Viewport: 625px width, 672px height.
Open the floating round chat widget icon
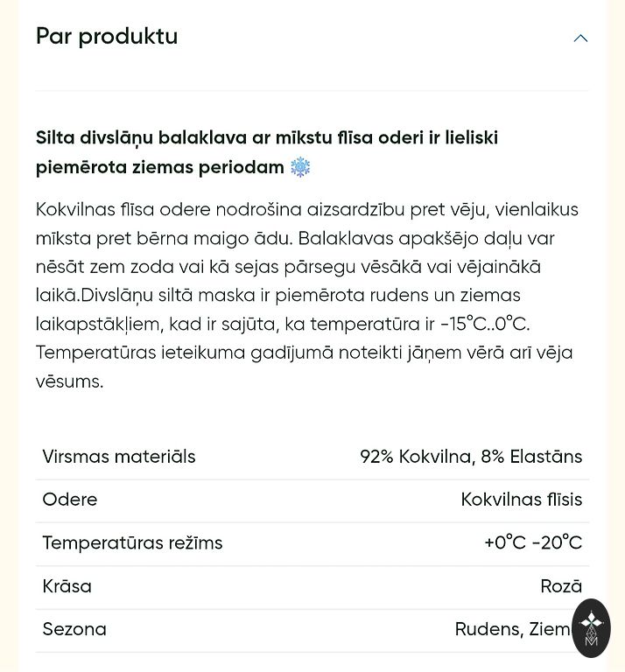pyautogui.click(x=591, y=627)
